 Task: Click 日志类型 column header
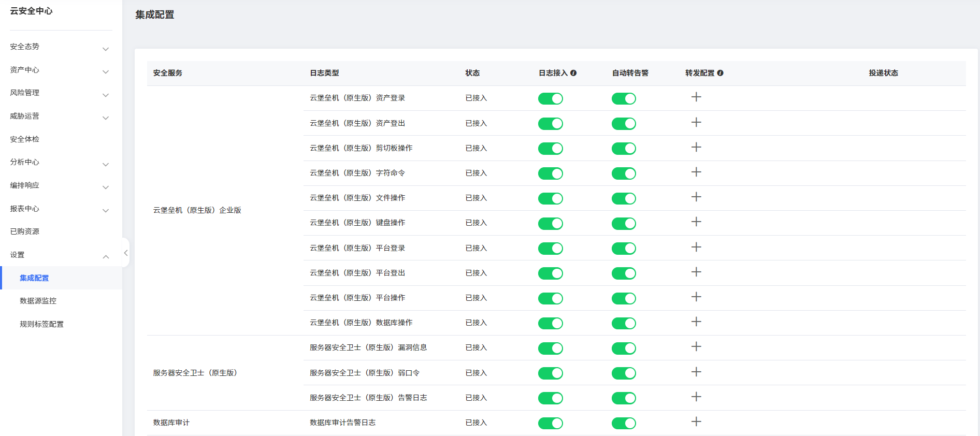point(324,73)
